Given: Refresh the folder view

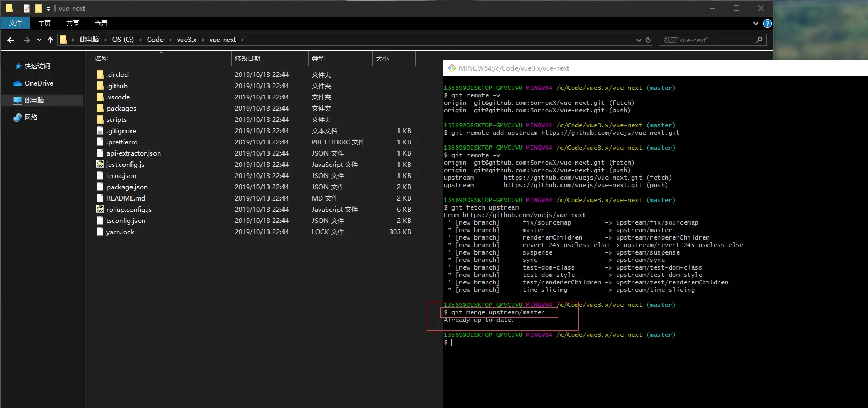Looking at the screenshot, I should 648,40.
